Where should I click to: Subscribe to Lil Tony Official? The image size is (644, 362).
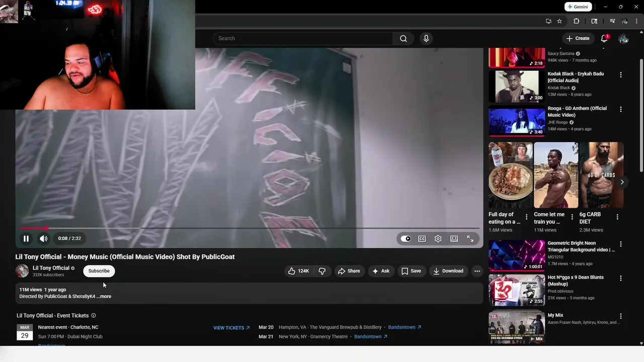click(99, 271)
